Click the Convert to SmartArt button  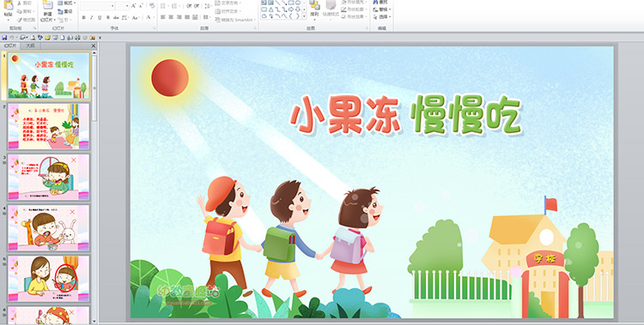pos(235,20)
